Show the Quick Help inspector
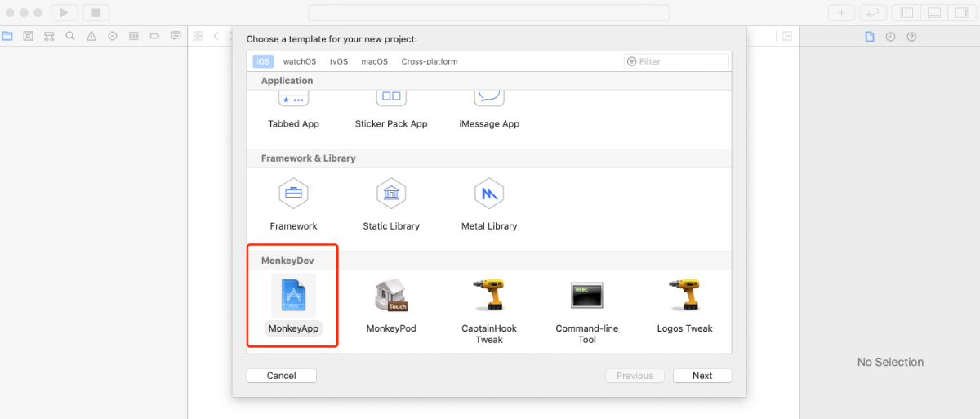The height and width of the screenshot is (419, 980). tap(912, 37)
